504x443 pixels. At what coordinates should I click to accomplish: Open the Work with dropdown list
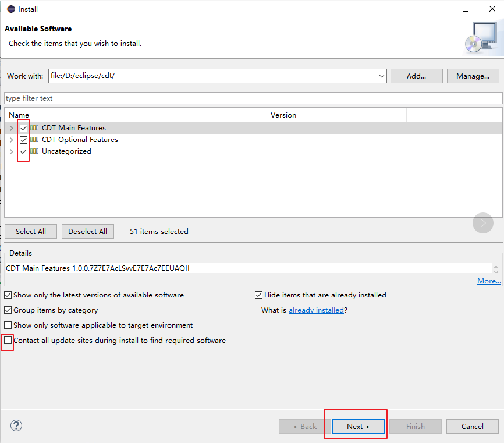click(x=381, y=76)
